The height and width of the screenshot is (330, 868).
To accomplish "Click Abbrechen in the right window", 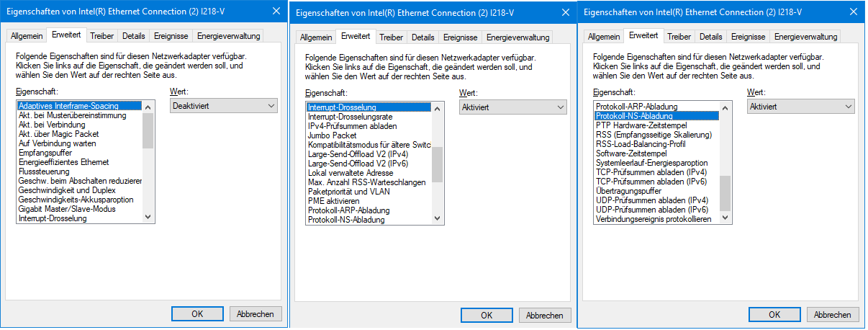I will (x=833, y=313).
